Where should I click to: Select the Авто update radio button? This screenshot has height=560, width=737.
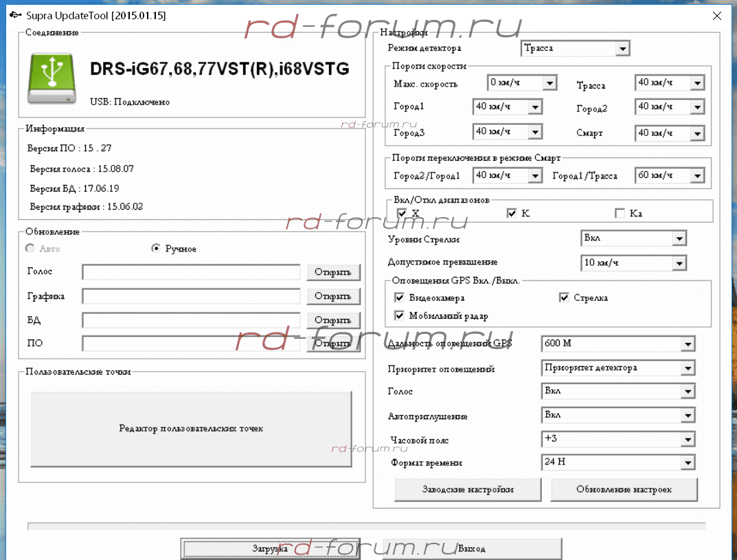(30, 248)
